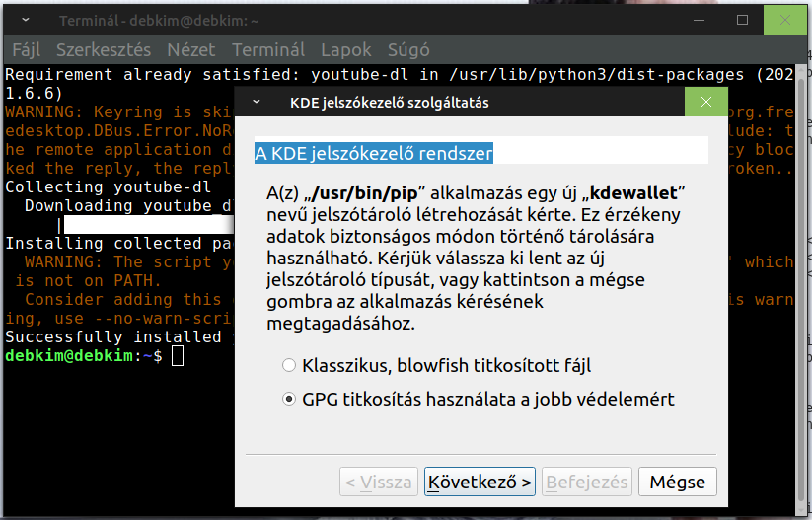This screenshot has height=520, width=812.
Task: Open the KDE wallet dialog window menu arrow
Action: click(257, 102)
